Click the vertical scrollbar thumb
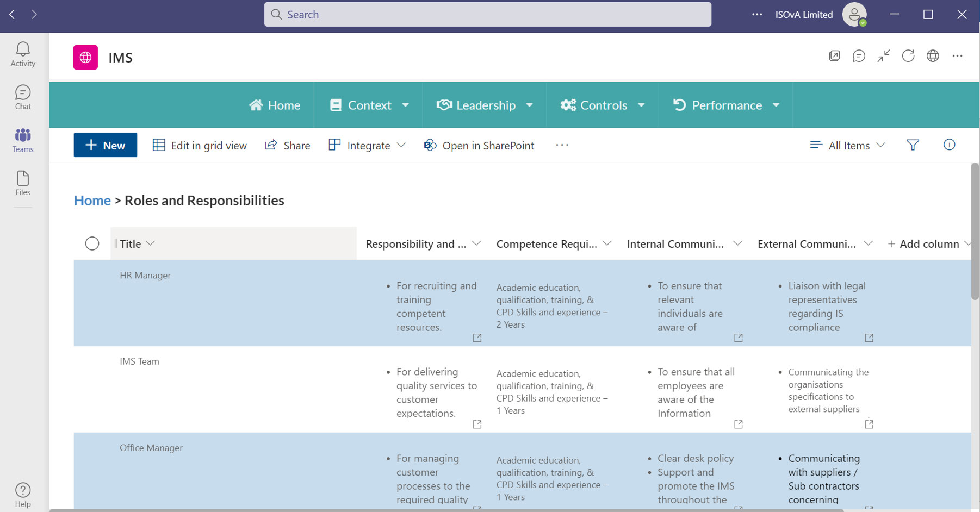The image size is (980, 512). pyautogui.click(x=975, y=231)
